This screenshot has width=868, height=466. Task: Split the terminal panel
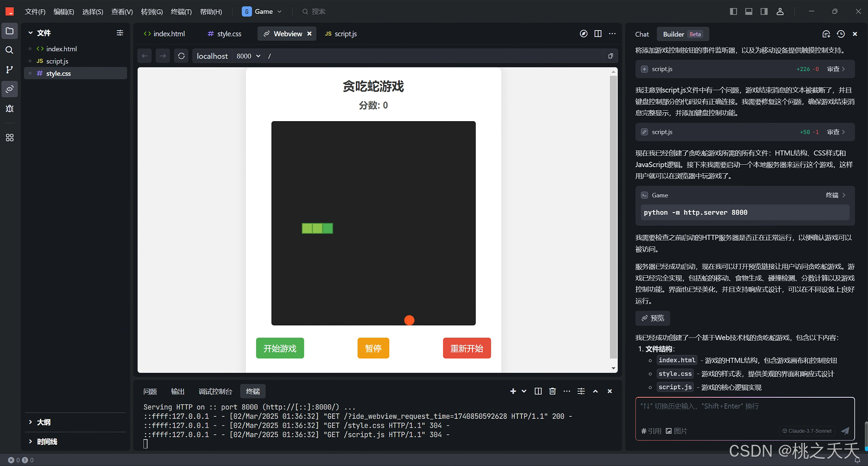(538, 391)
